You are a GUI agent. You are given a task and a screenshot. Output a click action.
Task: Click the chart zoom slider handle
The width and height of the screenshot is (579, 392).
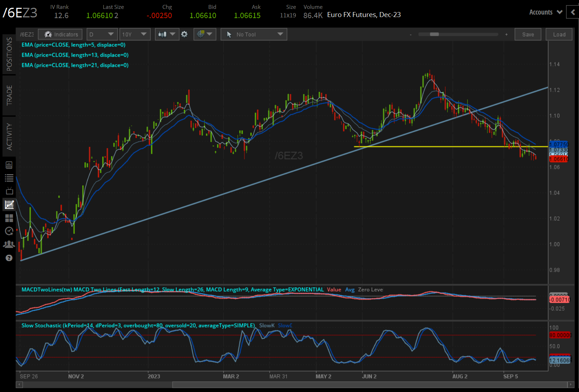434,34
